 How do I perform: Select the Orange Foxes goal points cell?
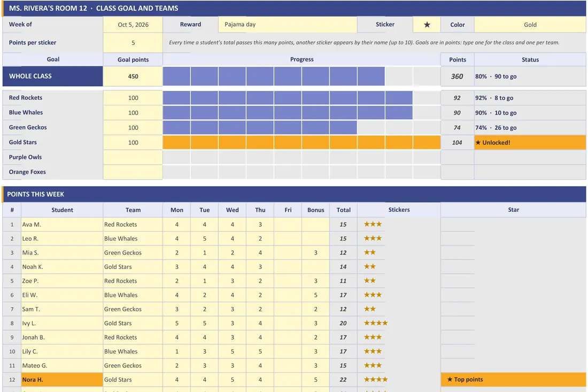pyautogui.click(x=133, y=172)
